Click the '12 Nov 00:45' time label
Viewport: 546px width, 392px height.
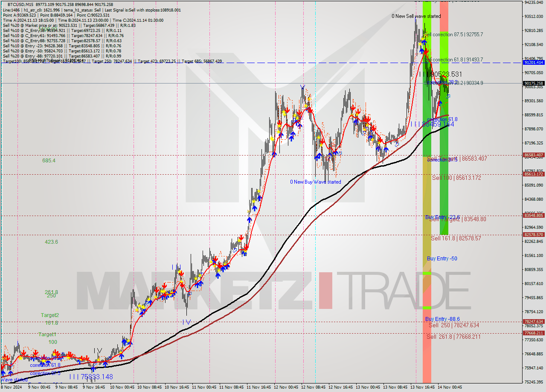(x=286, y=387)
